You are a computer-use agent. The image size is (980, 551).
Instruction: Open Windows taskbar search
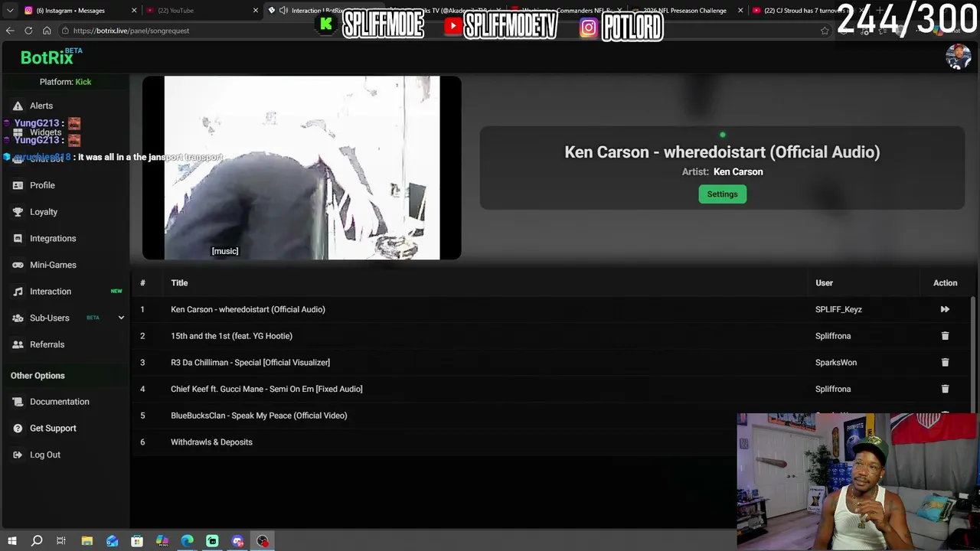click(x=37, y=541)
